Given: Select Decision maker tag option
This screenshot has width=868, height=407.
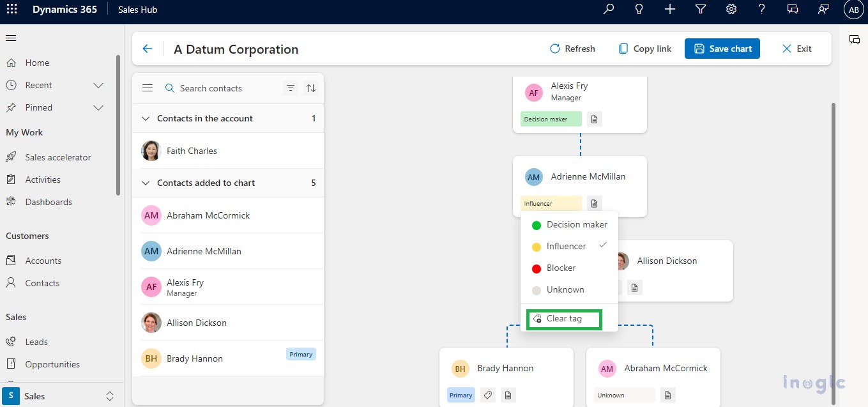Looking at the screenshot, I should pos(569,224).
